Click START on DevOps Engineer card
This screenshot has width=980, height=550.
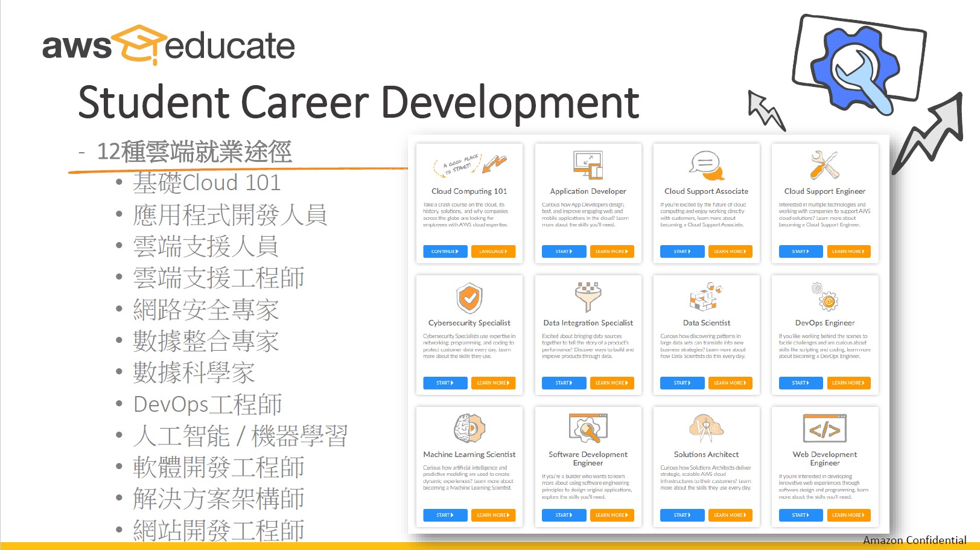(x=800, y=383)
